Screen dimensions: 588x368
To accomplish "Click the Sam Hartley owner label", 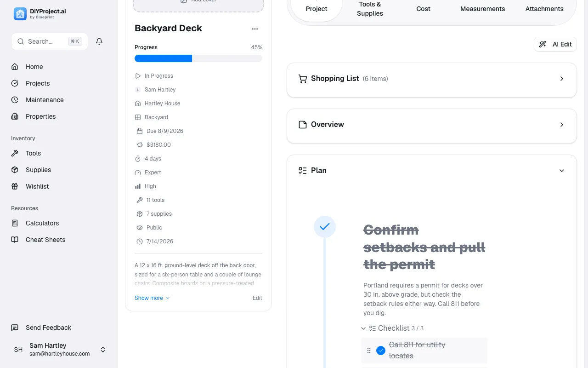I will click(160, 90).
